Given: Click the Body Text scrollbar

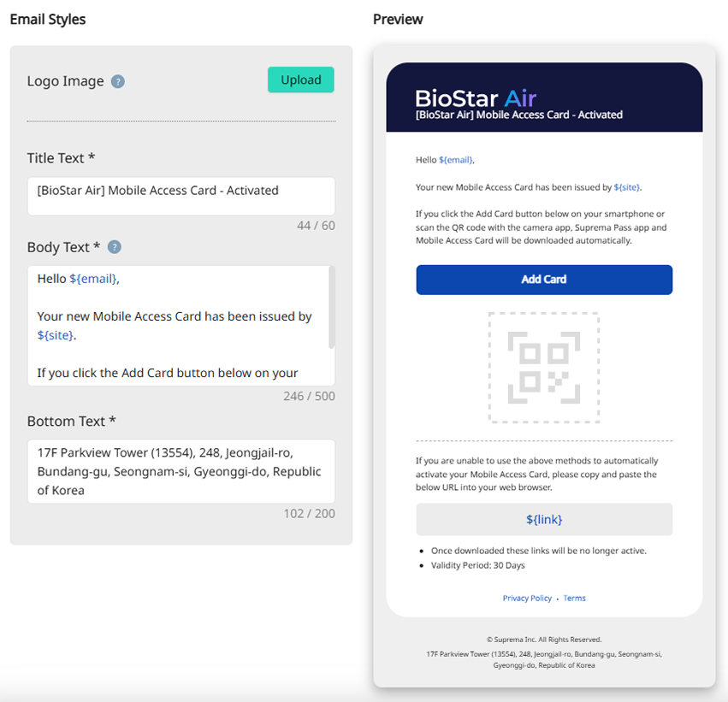Looking at the screenshot, I should (331, 308).
